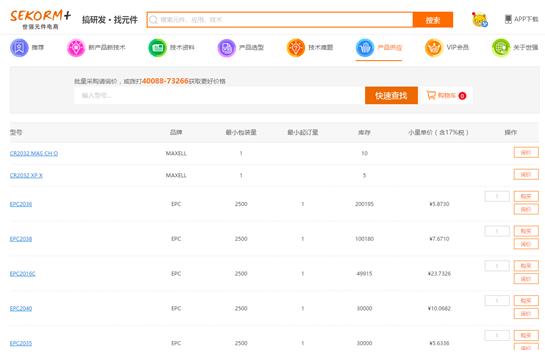Open the APP download link
This screenshot has height=362, width=545.
[521, 19]
